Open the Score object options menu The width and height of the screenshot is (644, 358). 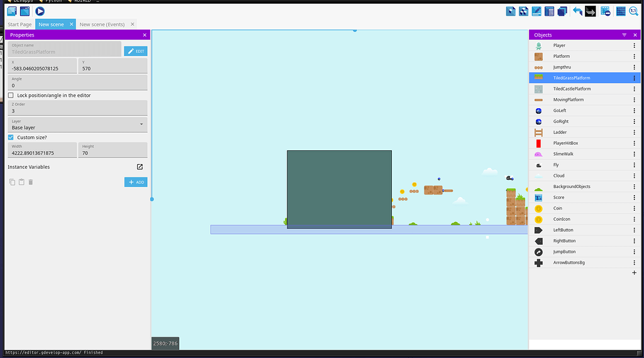[x=634, y=198]
